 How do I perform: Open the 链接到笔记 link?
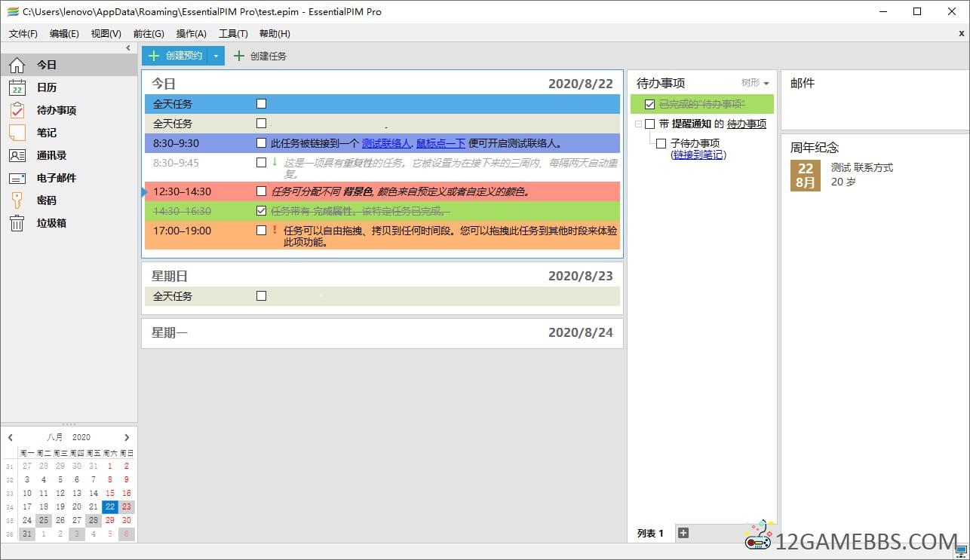click(698, 155)
